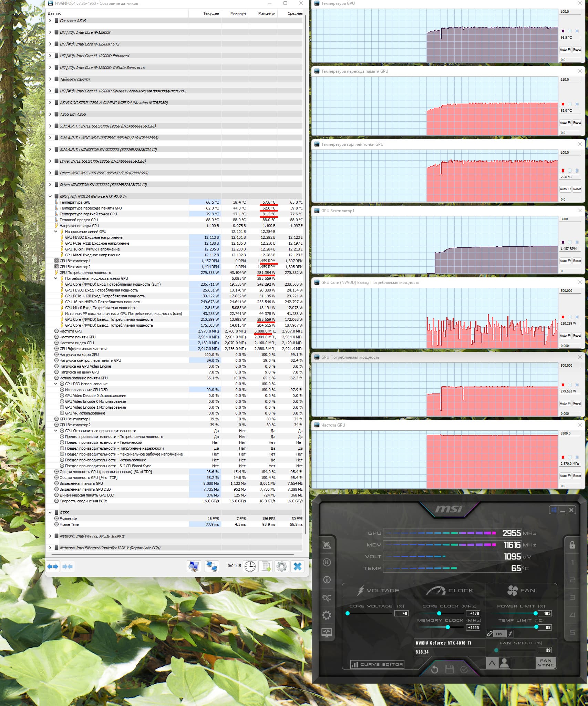Open the Afterburner hardware monitor icon
Viewport: 588px width, 706px height.
click(x=327, y=633)
